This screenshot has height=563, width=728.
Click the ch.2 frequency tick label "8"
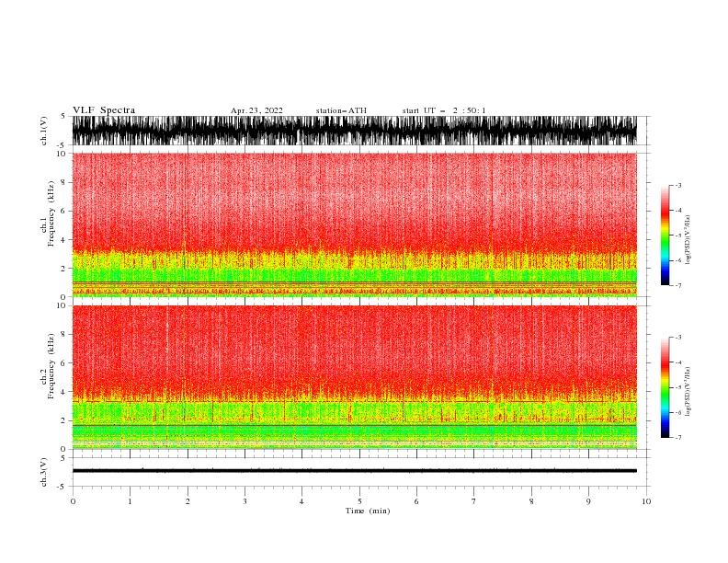point(64,335)
